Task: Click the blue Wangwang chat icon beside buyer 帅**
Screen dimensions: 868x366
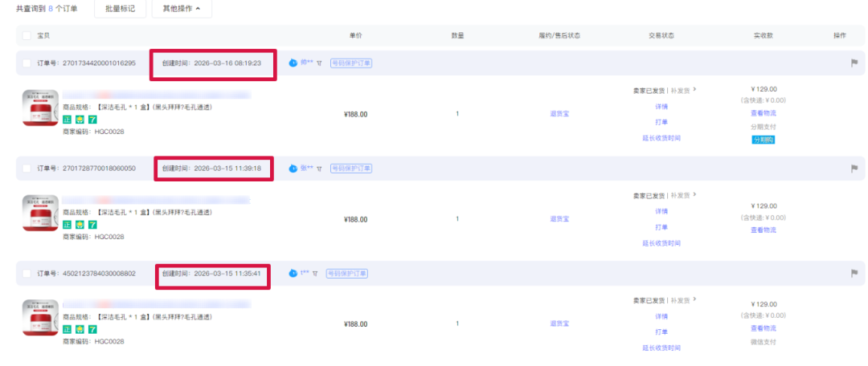Action: pos(293,63)
